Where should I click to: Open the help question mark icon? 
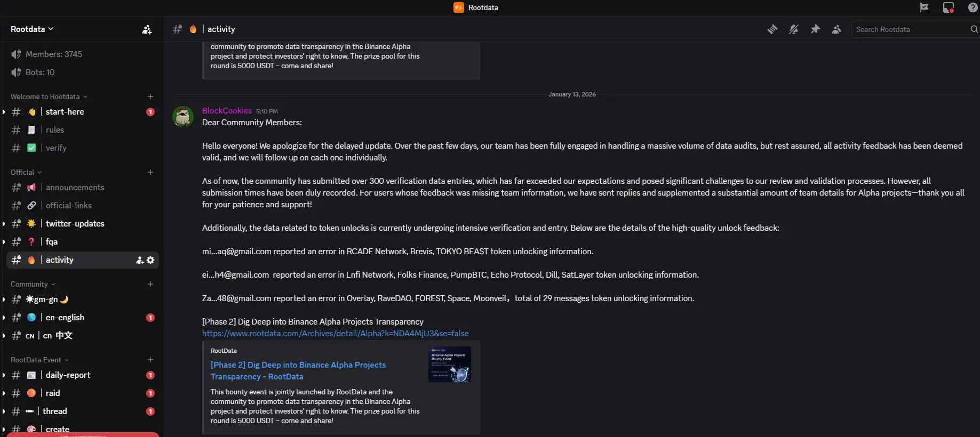coord(973,7)
